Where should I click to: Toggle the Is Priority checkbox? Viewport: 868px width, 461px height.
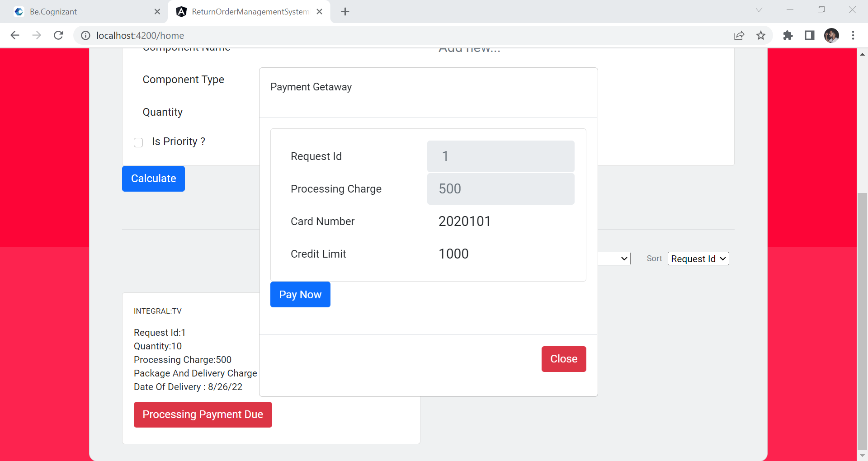[x=138, y=142]
